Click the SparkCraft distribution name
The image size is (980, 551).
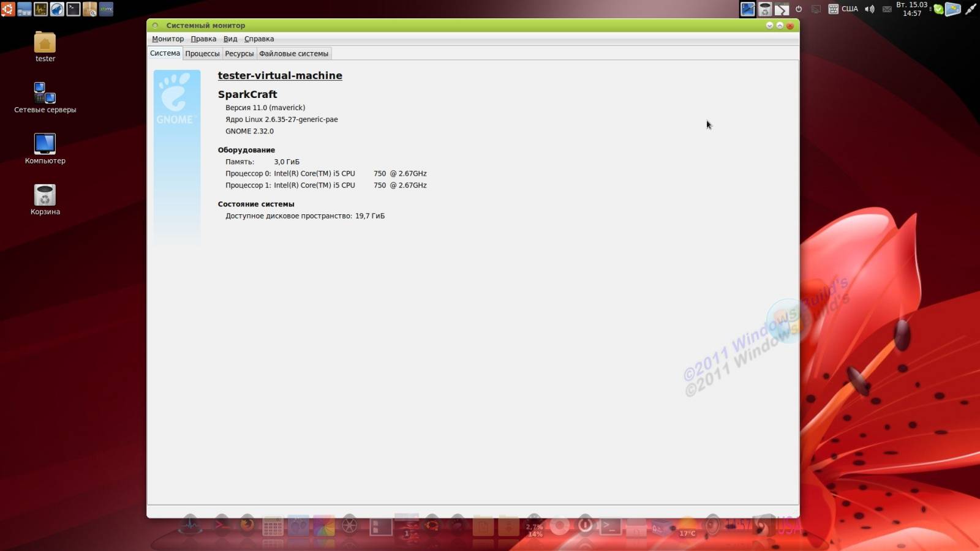point(247,94)
